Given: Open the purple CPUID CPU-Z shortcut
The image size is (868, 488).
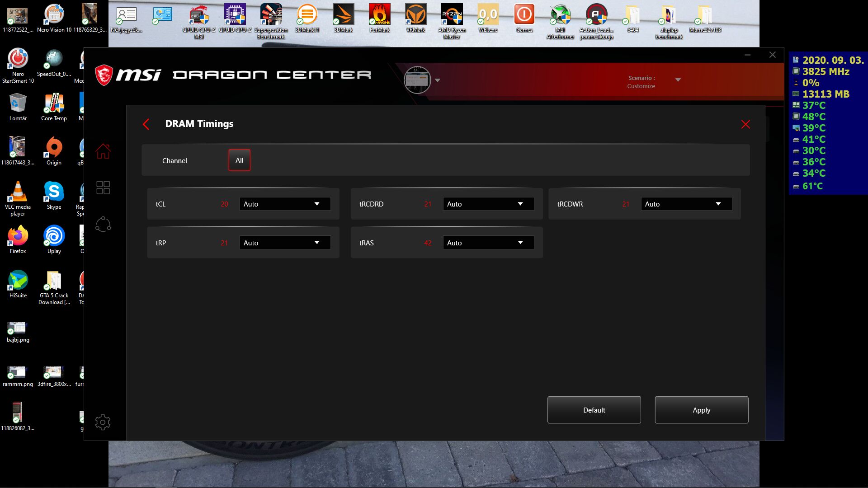Looking at the screenshot, I should 235,19.
